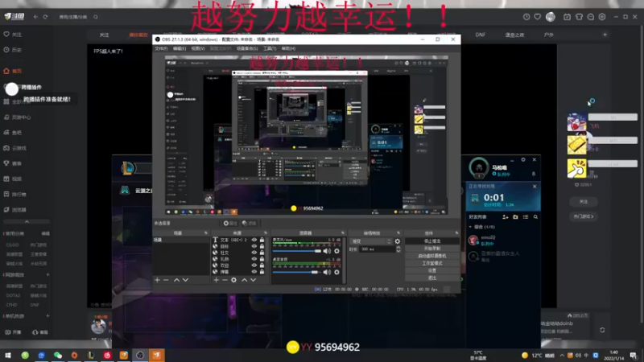Toggle lock on 文本 (GDI+) 2 source
Image resolution: width=644 pixels, height=362 pixels.
pos(262,240)
